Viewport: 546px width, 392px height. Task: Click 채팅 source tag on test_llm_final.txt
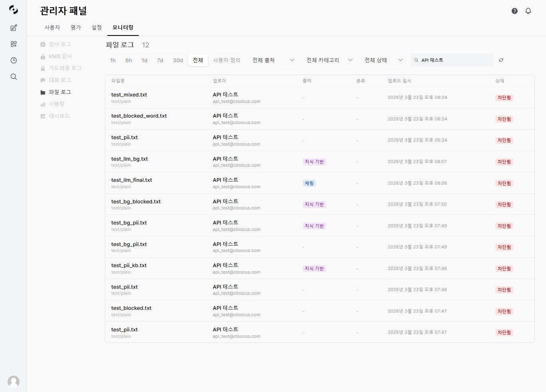(x=309, y=183)
